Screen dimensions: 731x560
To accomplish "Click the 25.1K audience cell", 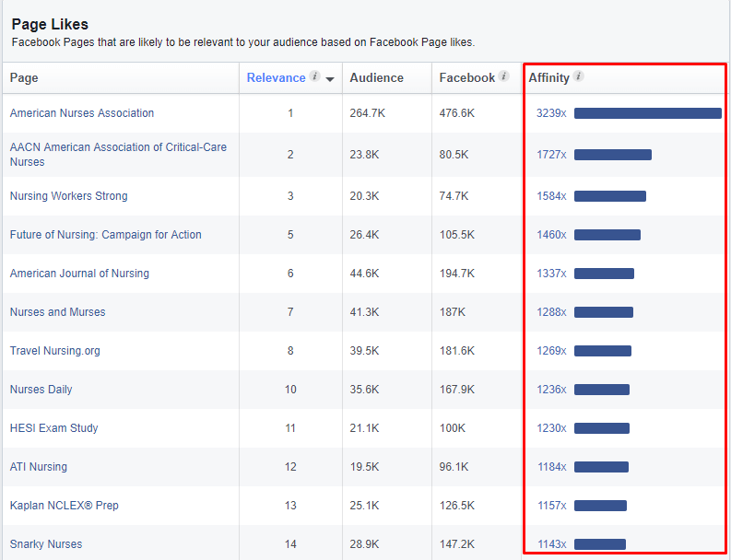I will [x=364, y=505].
